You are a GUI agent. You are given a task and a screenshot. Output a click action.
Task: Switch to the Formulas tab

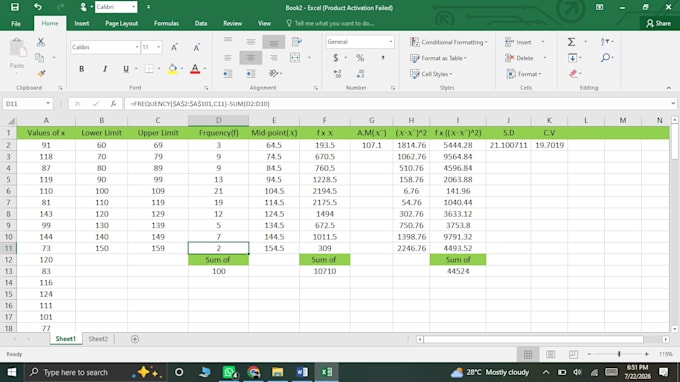[x=166, y=23]
